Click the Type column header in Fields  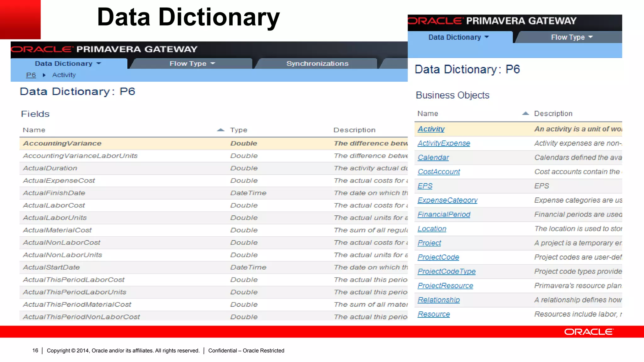(x=239, y=130)
